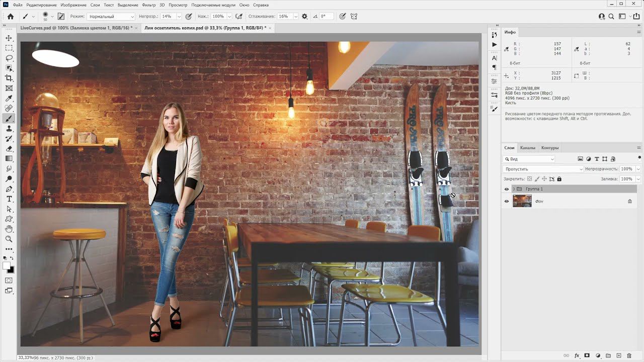Open the search icon at top right
Screen dimensions: 644x362
(x=612, y=17)
